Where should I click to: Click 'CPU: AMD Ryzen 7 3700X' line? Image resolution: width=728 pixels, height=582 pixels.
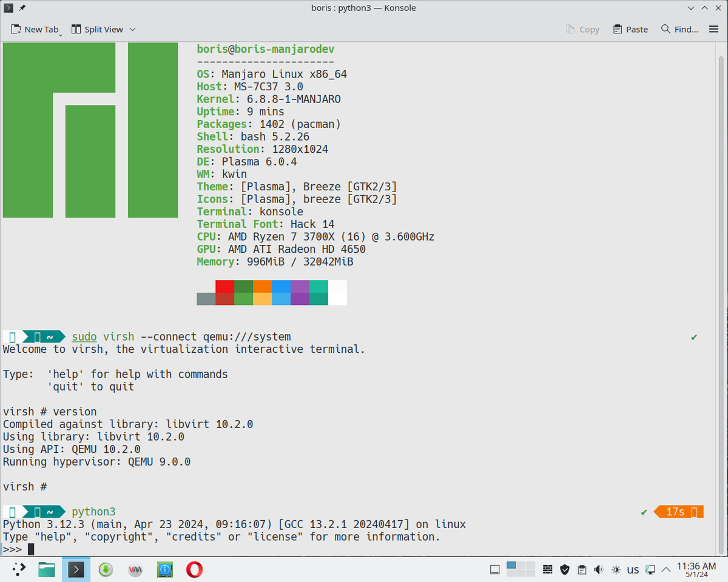click(315, 236)
